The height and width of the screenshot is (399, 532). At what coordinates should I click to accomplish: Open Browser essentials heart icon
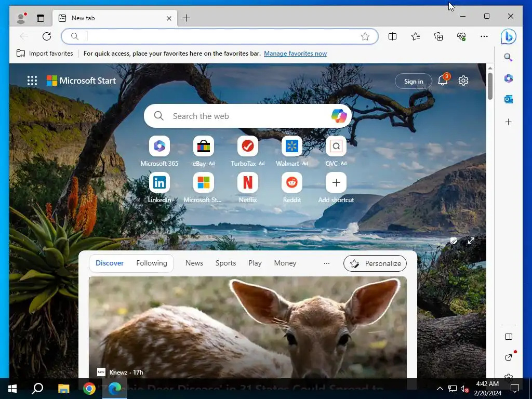click(x=461, y=36)
